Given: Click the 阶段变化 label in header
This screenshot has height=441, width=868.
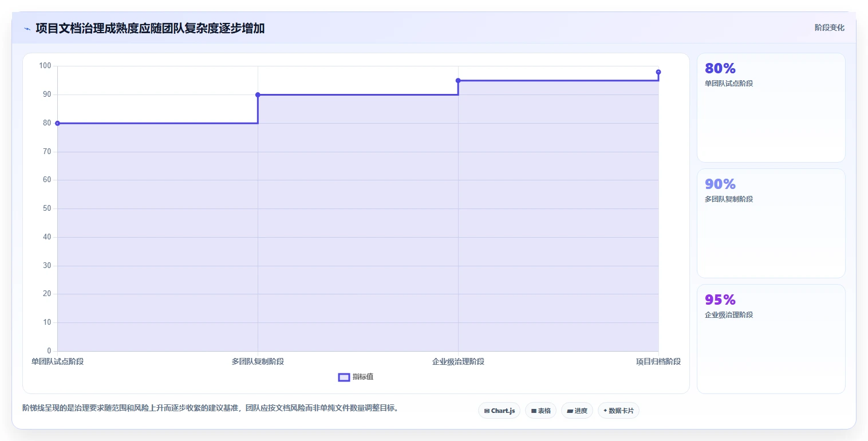Looking at the screenshot, I should point(829,27).
